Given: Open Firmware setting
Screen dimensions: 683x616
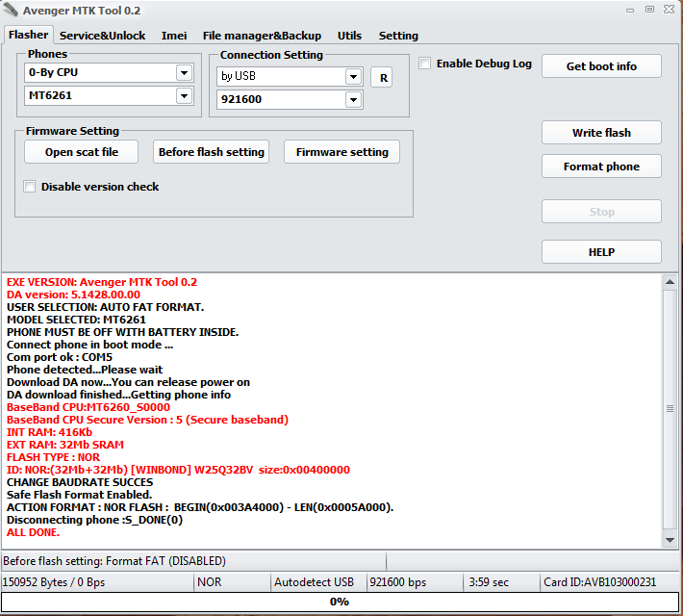Looking at the screenshot, I should pos(341,152).
